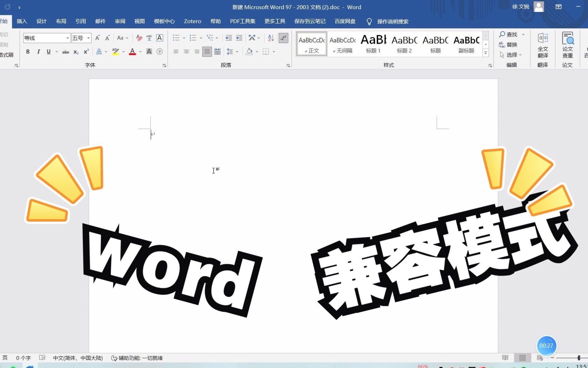588x368 pixels.
Task: Open the References tab
Action: pos(81,21)
